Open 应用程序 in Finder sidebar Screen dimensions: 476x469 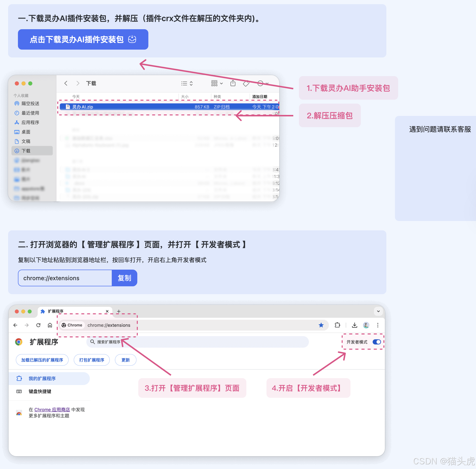point(27,123)
